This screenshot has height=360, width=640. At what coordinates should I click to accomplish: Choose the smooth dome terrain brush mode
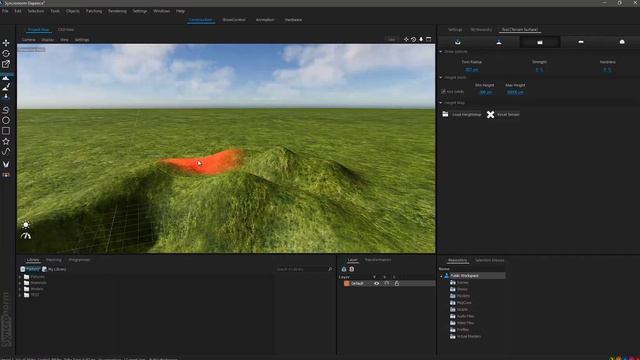click(622, 42)
